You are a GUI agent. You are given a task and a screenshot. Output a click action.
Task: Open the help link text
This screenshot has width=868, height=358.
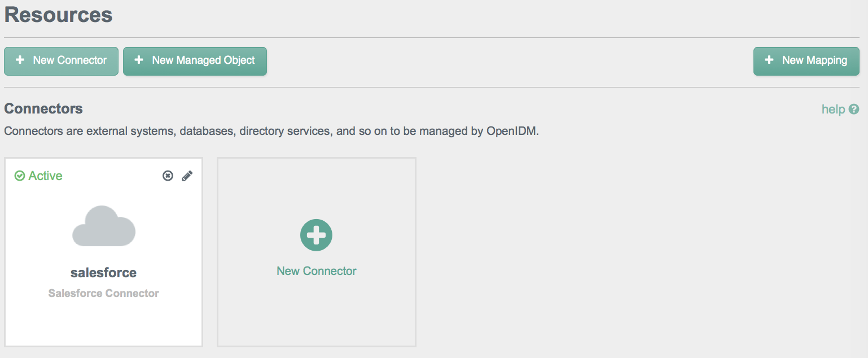(833, 109)
